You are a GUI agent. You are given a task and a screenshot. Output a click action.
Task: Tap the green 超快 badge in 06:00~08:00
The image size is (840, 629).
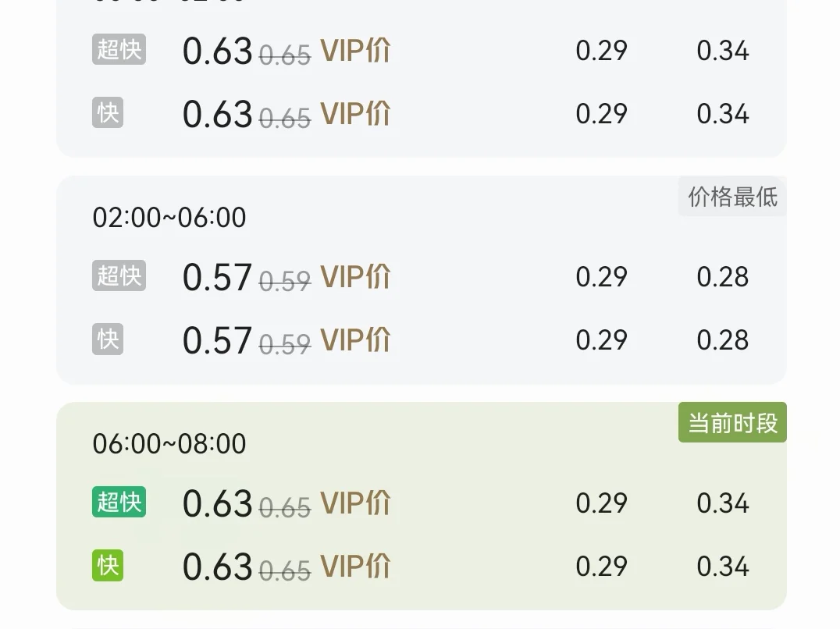tap(119, 502)
